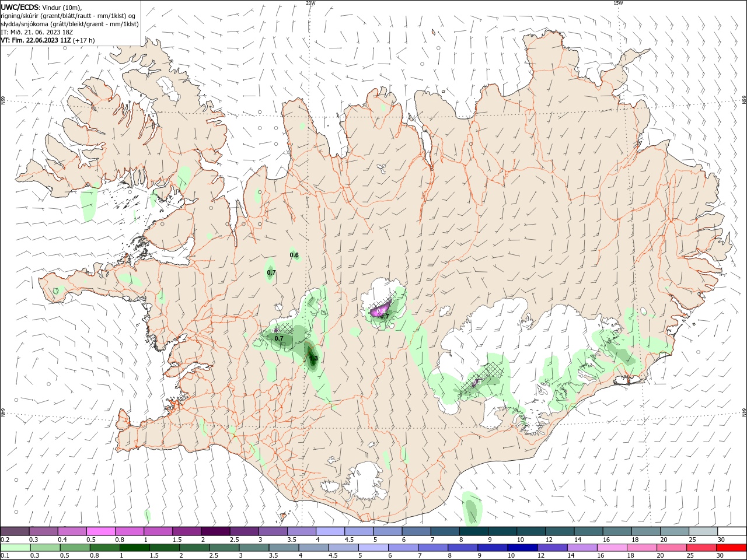Select the 20W longitude label

tap(310, 3)
